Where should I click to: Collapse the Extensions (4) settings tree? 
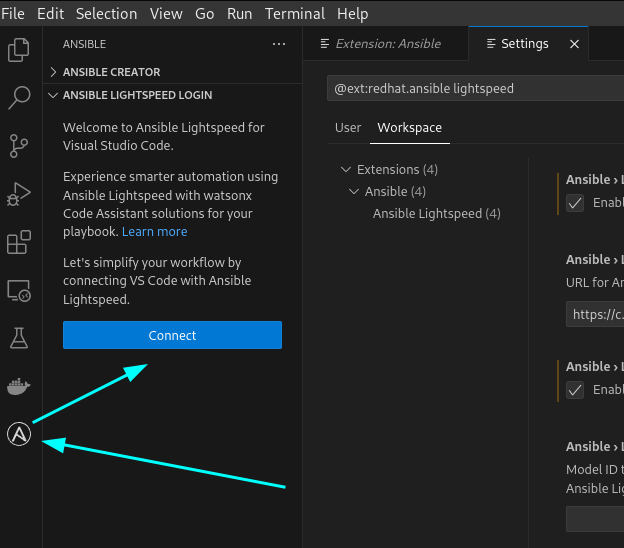tap(346, 170)
